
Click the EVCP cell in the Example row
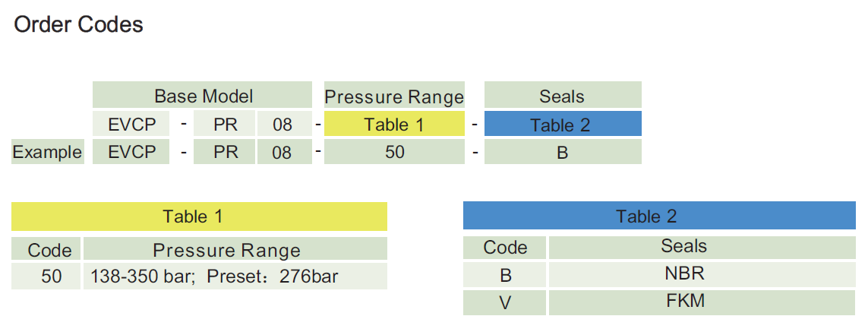[132, 152]
